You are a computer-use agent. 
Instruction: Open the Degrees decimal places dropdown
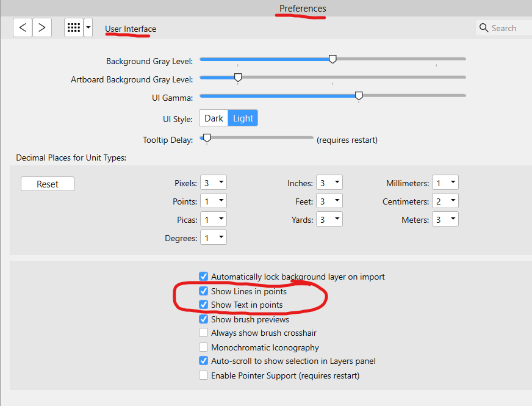213,237
